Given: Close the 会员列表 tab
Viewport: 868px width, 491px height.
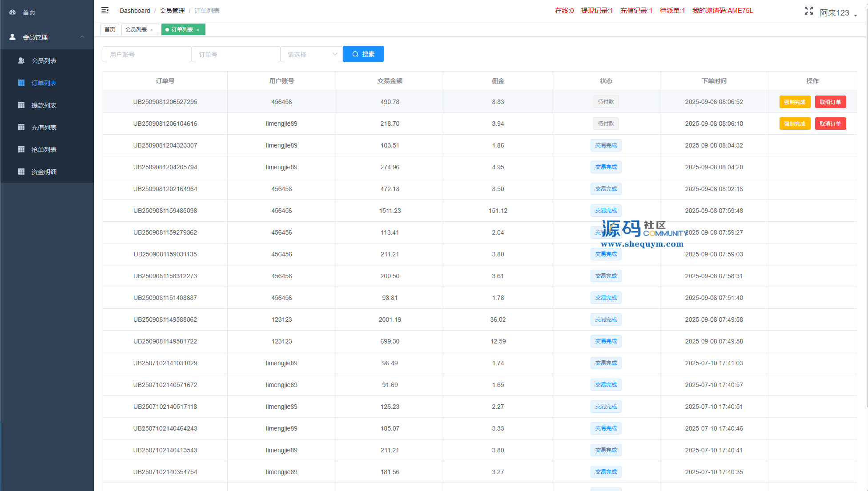Looking at the screenshot, I should [152, 30].
